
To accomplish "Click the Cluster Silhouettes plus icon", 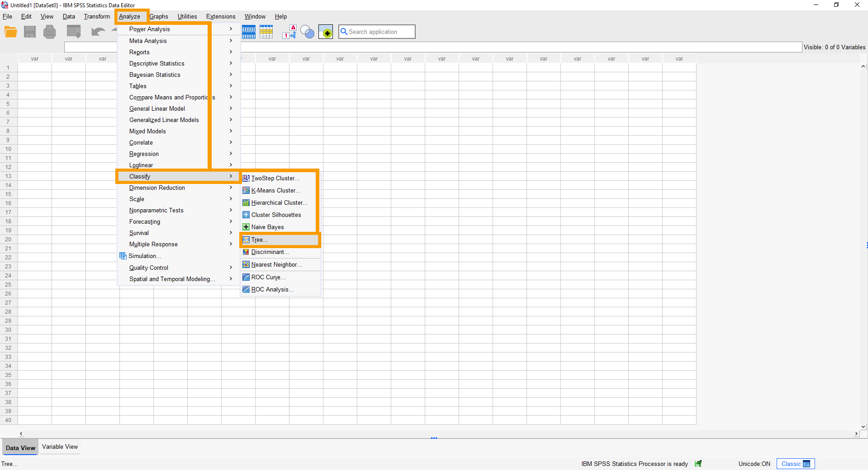I will pyautogui.click(x=246, y=215).
